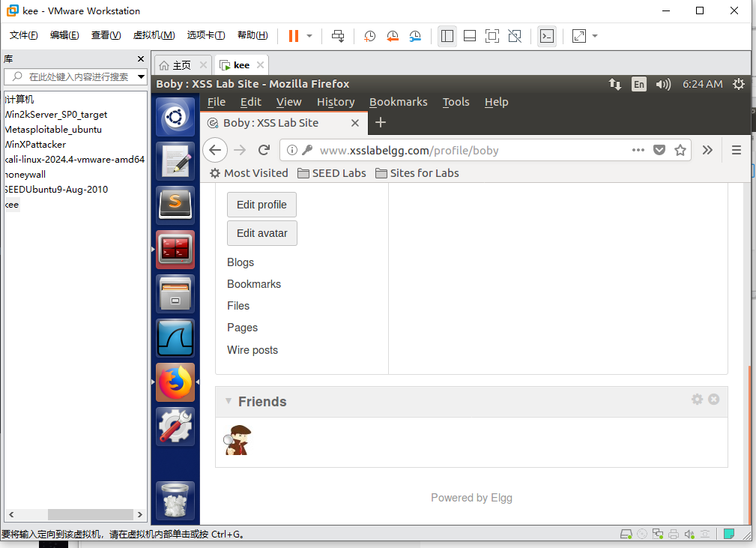Open the Trash from the dock
The image size is (756, 548).
click(x=175, y=500)
